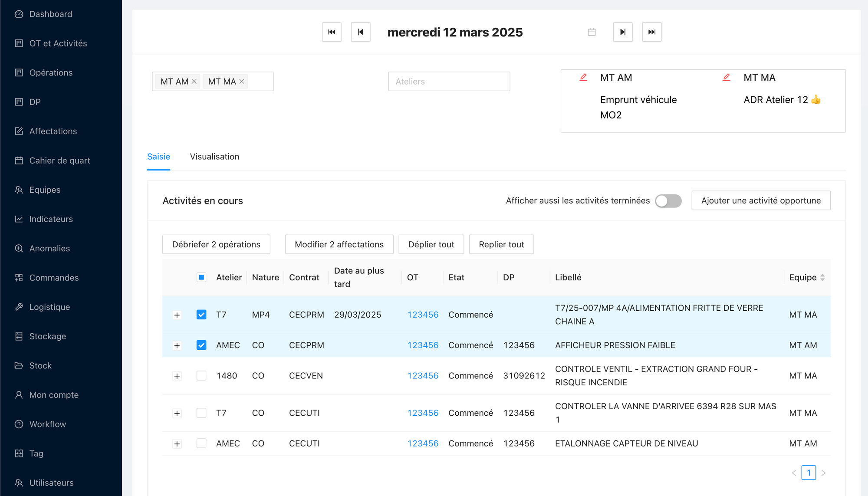Click red edit pencil beside MT AM
The height and width of the screenshot is (496, 868).
pyautogui.click(x=583, y=77)
